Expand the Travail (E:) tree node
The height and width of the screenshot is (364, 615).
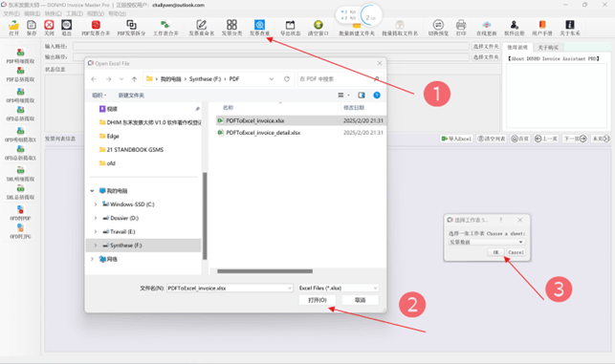click(x=96, y=232)
